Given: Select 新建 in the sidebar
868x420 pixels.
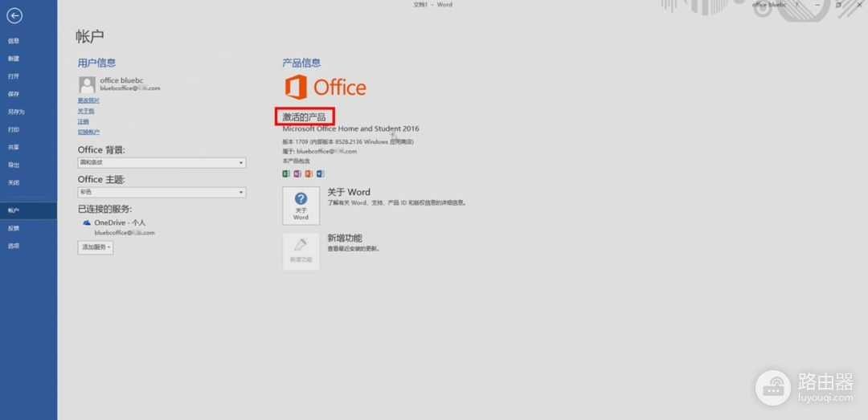Looking at the screenshot, I should 14,59.
